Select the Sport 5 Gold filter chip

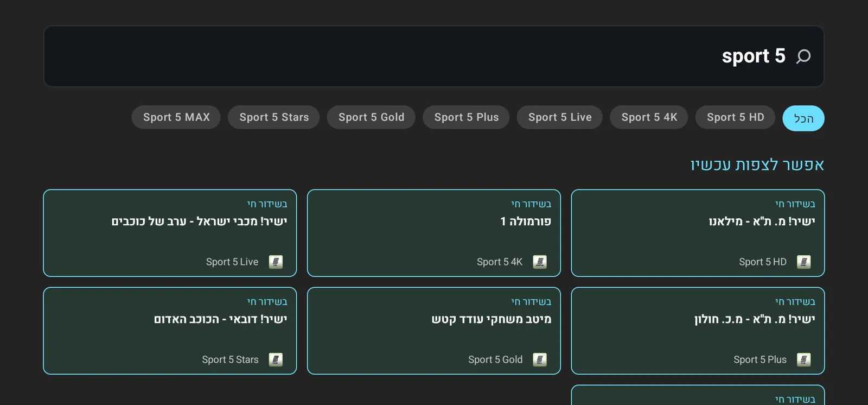click(x=371, y=117)
